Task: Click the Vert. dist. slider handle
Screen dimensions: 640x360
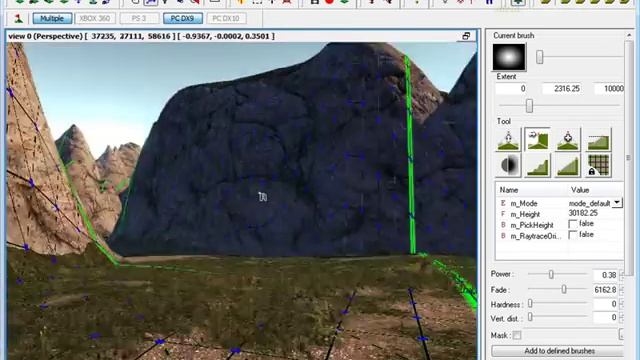Action: click(530, 317)
